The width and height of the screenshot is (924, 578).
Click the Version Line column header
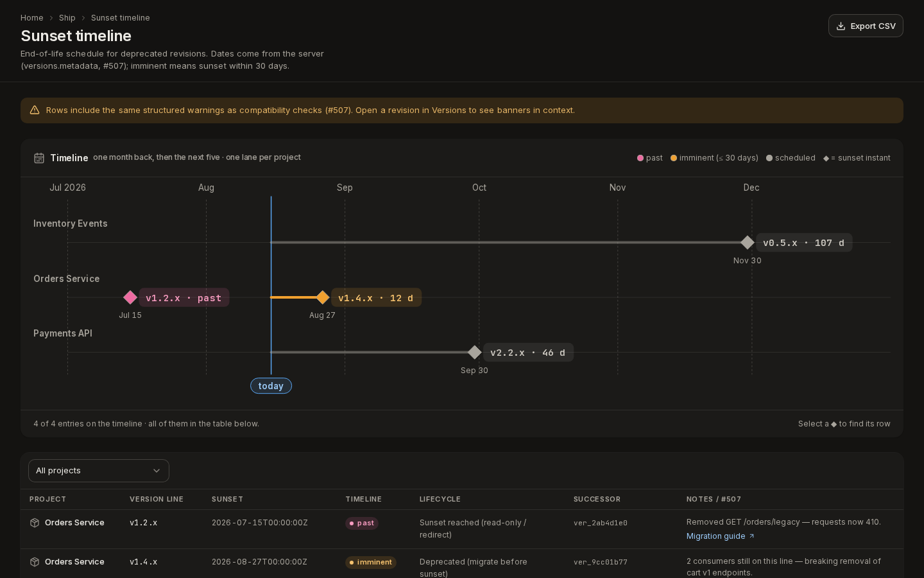(157, 500)
